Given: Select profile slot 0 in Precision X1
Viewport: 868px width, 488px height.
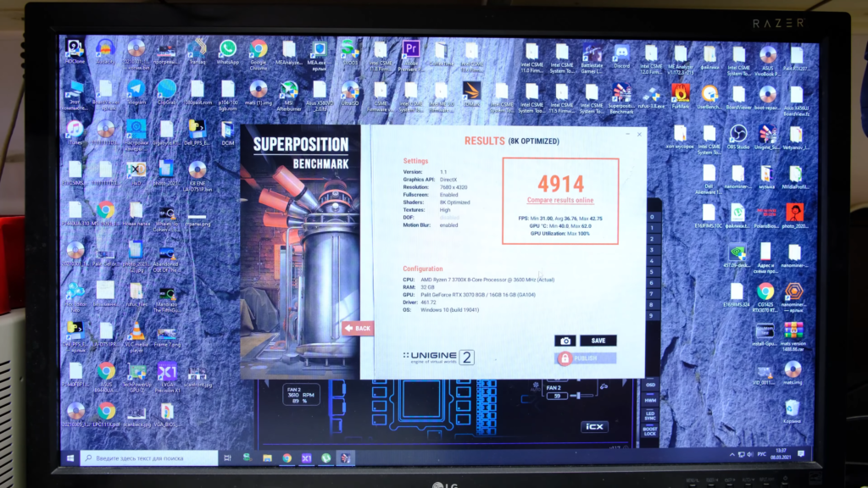Looking at the screenshot, I should tap(651, 217).
